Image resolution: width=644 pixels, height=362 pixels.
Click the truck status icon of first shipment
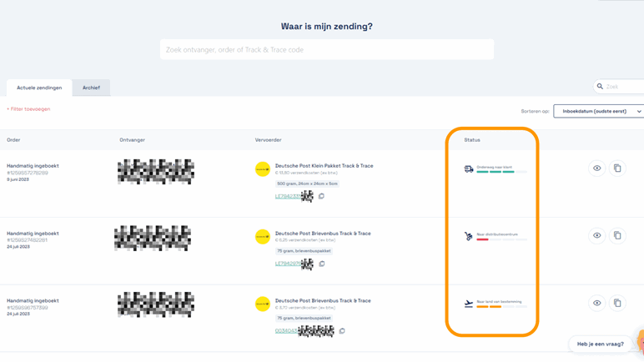click(469, 169)
